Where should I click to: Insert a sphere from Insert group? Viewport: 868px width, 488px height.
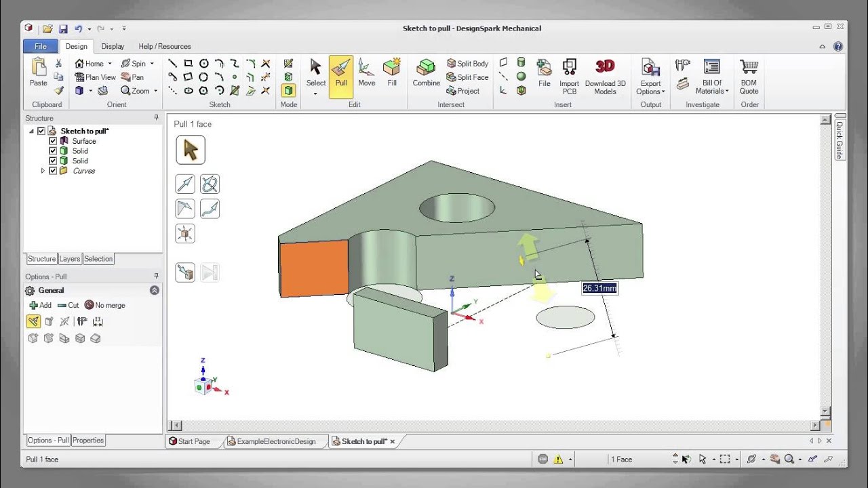click(521, 77)
